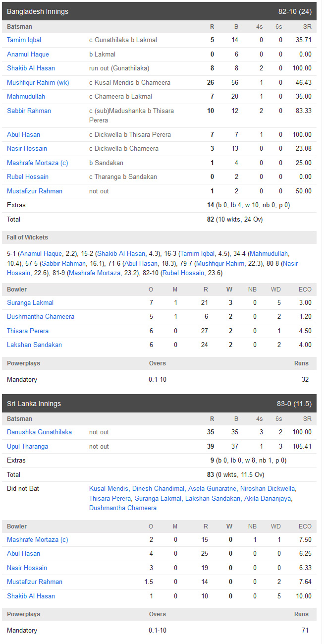Click Niroshan Dickwella in Did not Bat list
The image size is (325, 644).
(268, 488)
